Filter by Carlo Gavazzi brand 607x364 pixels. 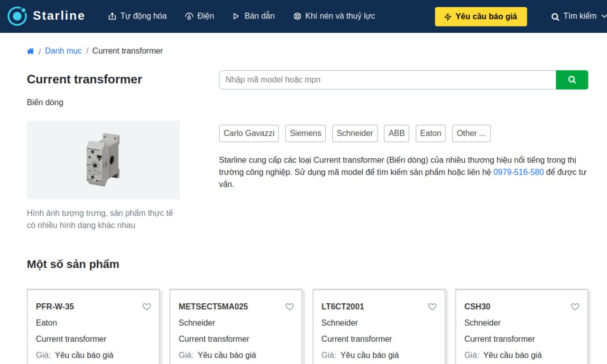click(249, 133)
